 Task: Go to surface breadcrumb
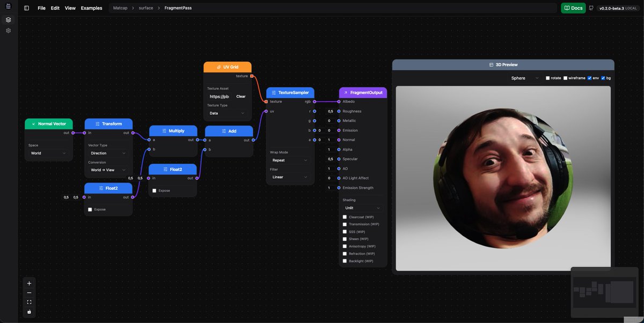pos(146,8)
